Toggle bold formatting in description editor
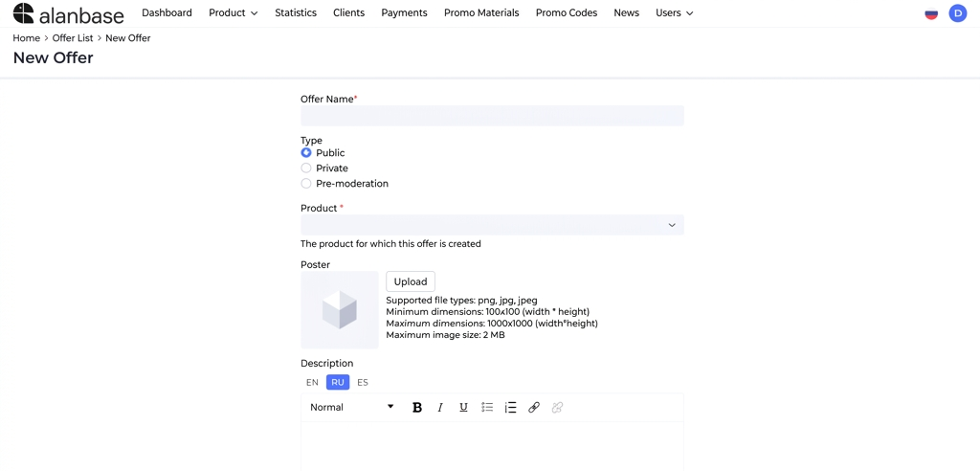This screenshot has width=980, height=471. pos(417,408)
